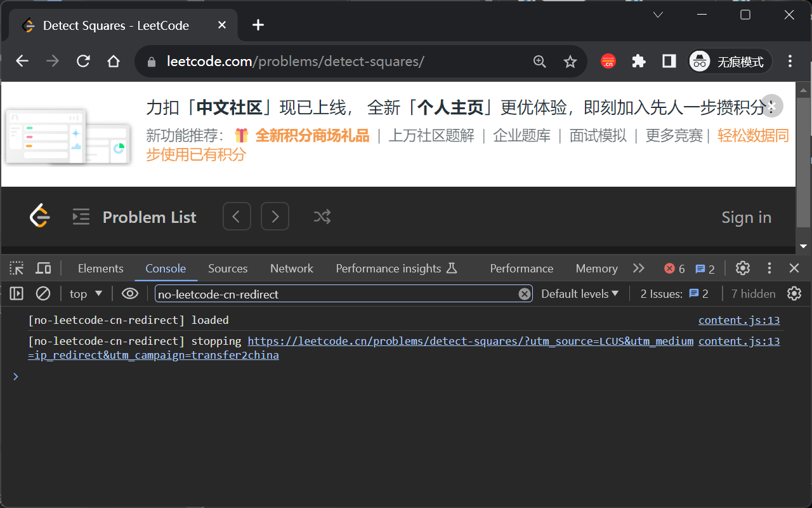Show the 6 console errors via red badge
The height and width of the screenshot is (508, 812).
[x=674, y=268]
